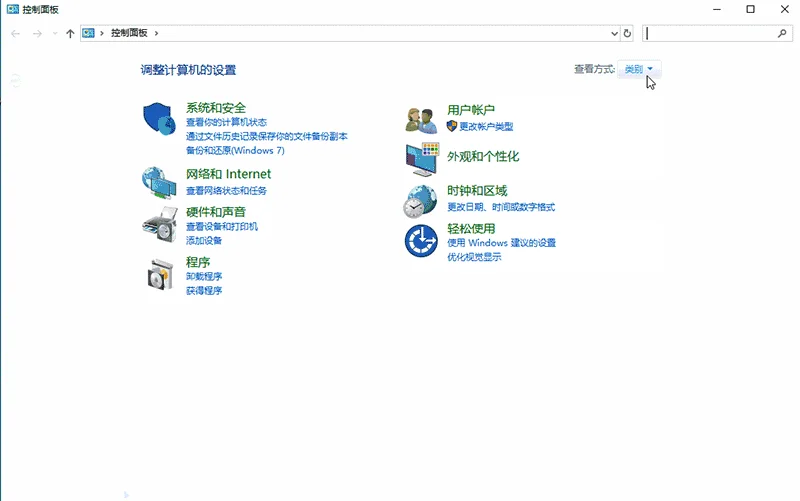
Task: Open 查看网络状态和任务 link
Action: (226, 190)
